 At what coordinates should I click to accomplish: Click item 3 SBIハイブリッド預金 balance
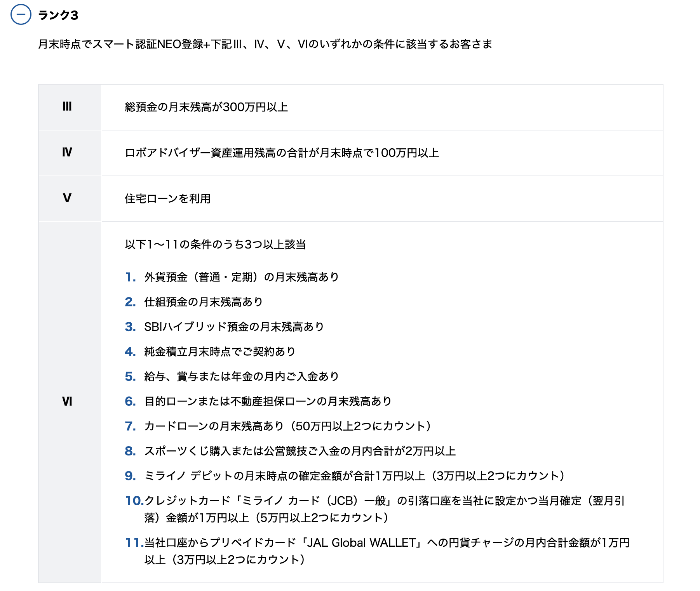(x=234, y=327)
